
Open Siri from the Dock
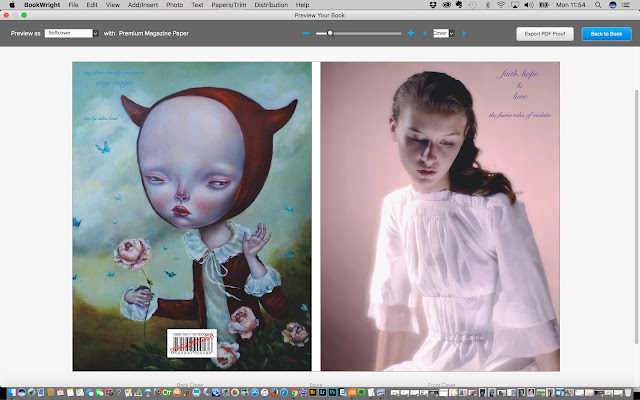coord(22,393)
